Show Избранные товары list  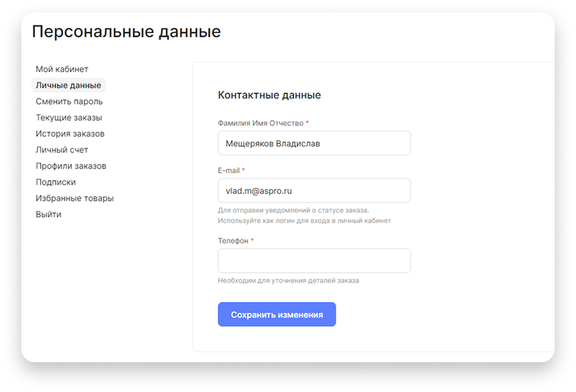(x=75, y=198)
